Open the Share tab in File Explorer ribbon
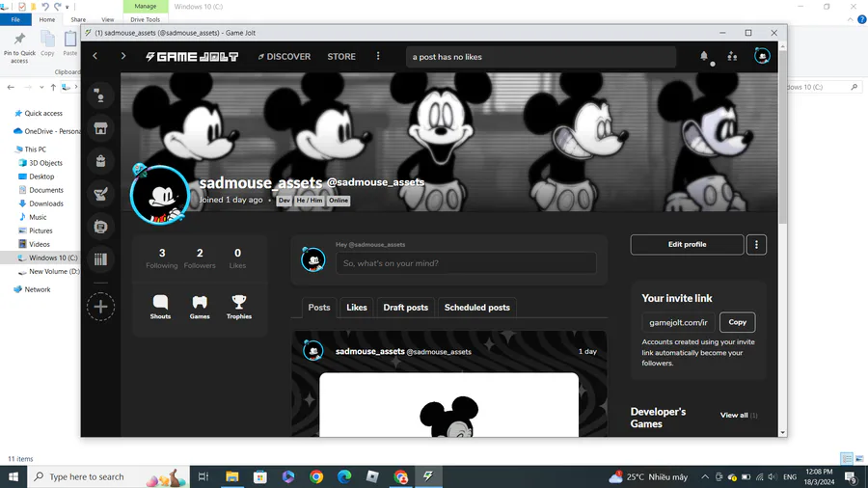This screenshot has height=488, width=868. pyautogui.click(x=78, y=19)
